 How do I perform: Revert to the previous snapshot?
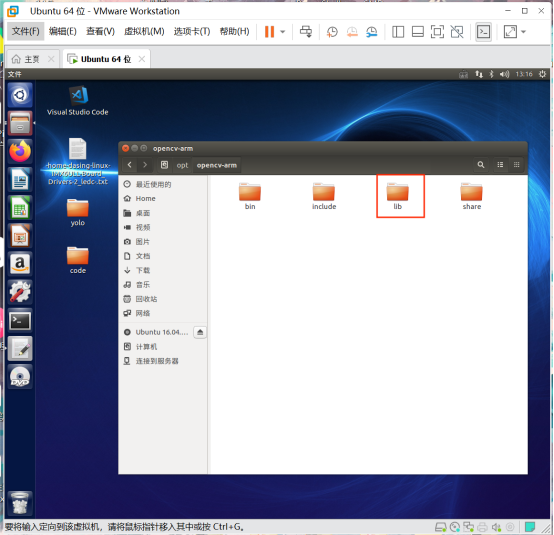tap(352, 32)
